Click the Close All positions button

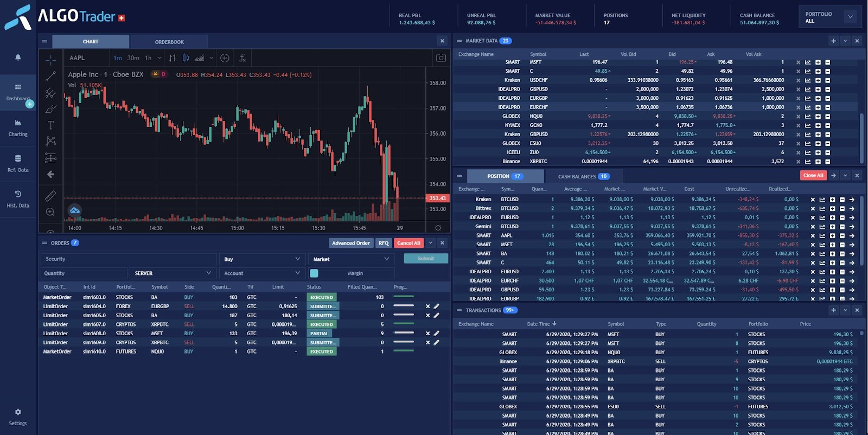pyautogui.click(x=813, y=176)
